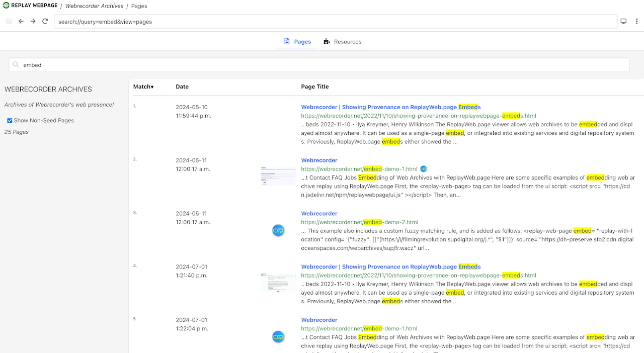Sort by the Page Title column header
The height and width of the screenshot is (353, 644).
coord(315,87)
